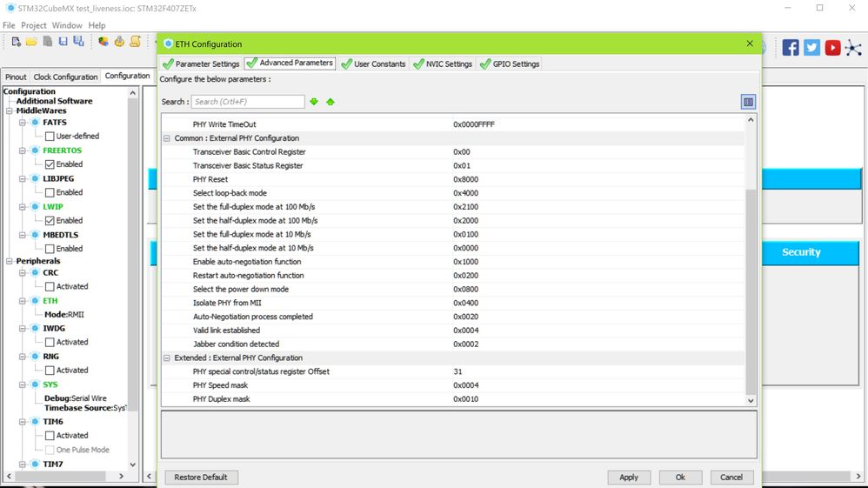Click the blue gear icon beside SYS
This screenshot has height=488, width=868.
35,384
